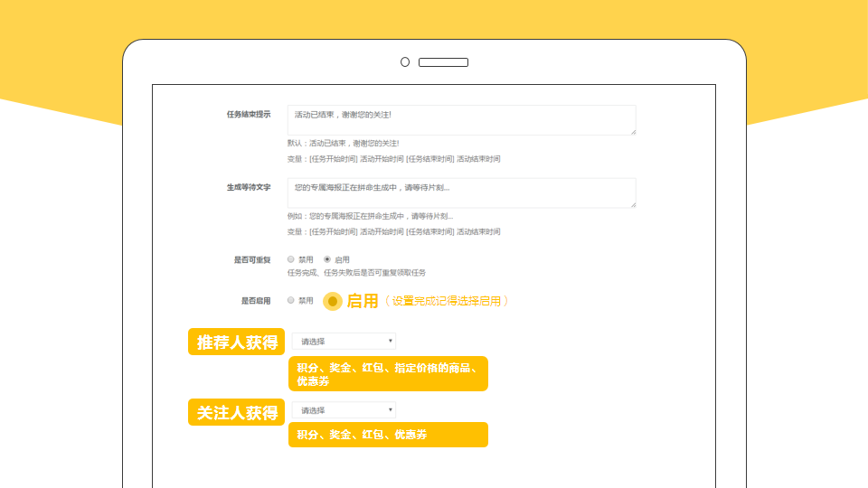Click the 默认：活动已结束 default hint text
Image resolution: width=868 pixels, height=488 pixels.
(x=343, y=143)
